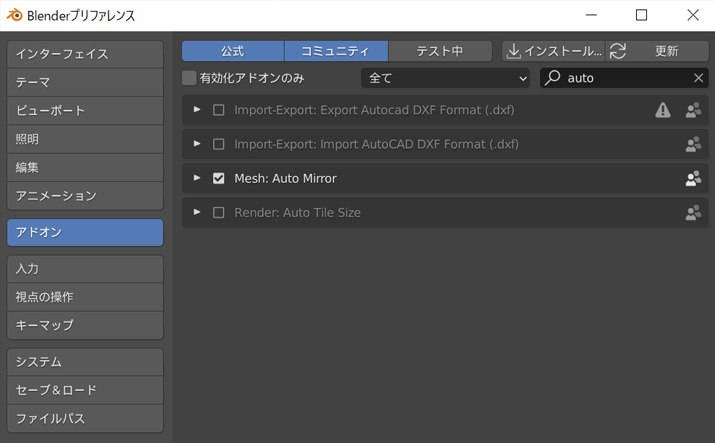715x443 pixels.
Task: Enable the Export Autocad DXF Format add-on checkbox
Action: tap(218, 110)
